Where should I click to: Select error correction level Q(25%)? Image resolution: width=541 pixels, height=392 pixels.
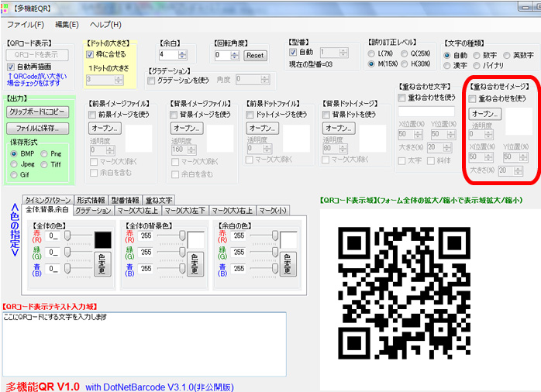405,53
